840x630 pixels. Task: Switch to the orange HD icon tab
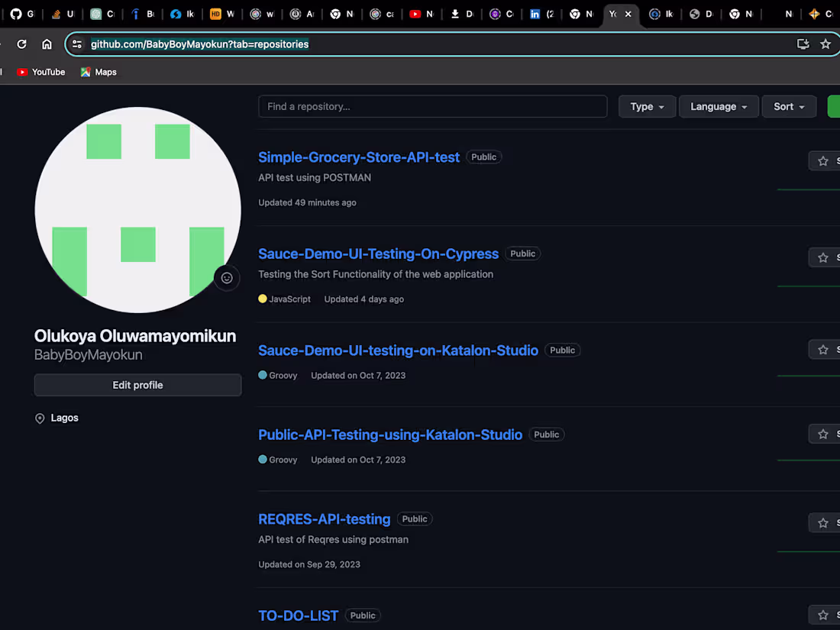coord(221,14)
